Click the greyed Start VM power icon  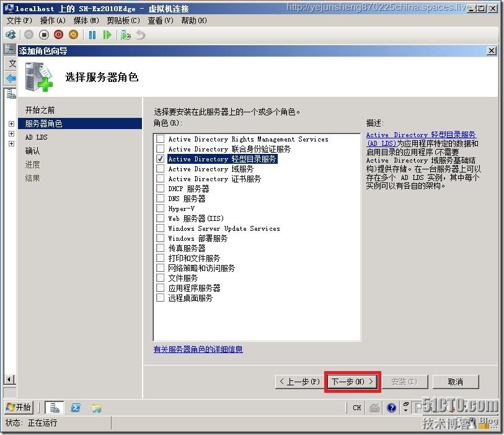point(29,35)
